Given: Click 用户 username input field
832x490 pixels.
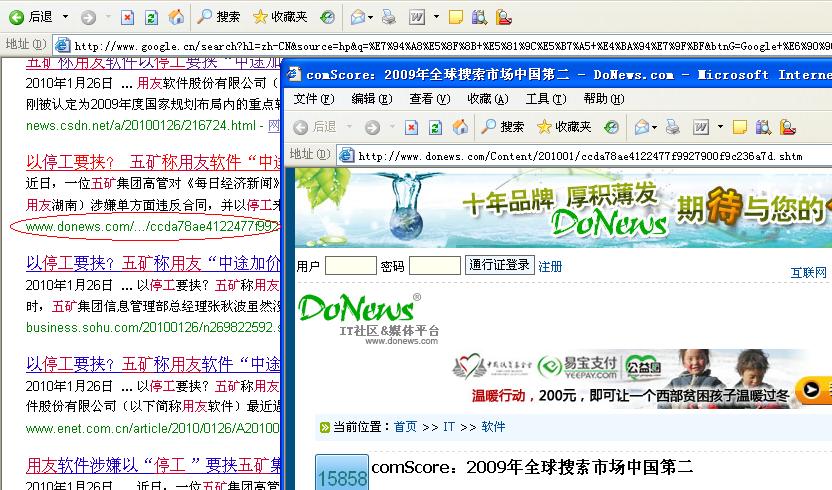Looking at the screenshot, I should [350, 265].
